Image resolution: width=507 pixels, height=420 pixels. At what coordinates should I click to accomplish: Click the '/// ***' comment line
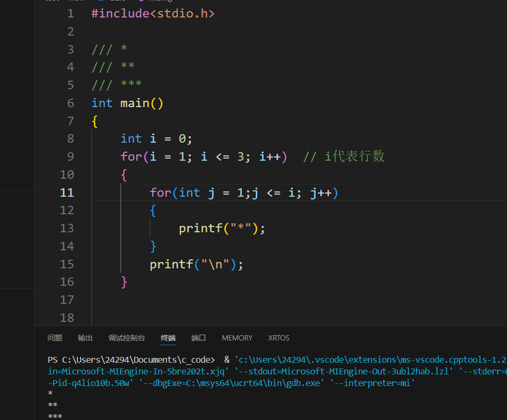116,85
